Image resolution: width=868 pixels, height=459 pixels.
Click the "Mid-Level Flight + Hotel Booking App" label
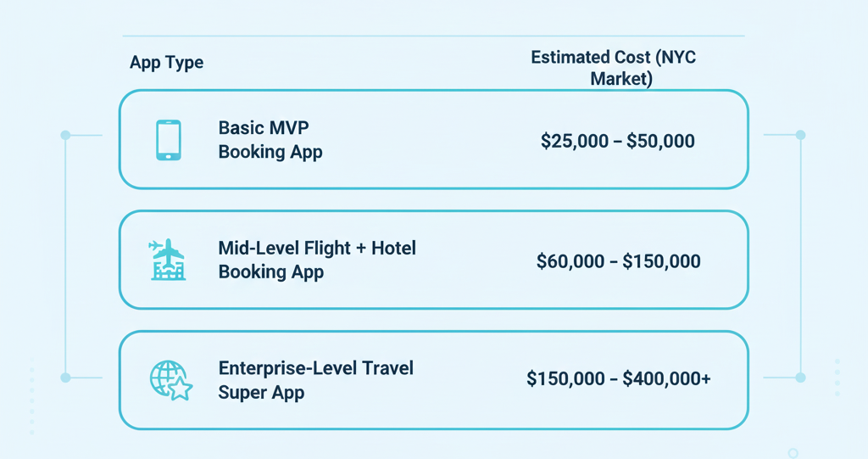[x=317, y=260]
